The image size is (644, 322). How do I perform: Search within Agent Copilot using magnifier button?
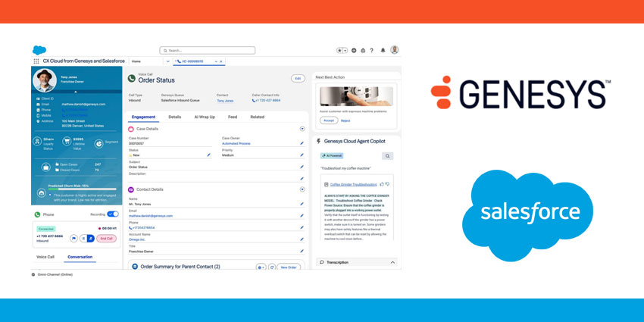pos(387,156)
